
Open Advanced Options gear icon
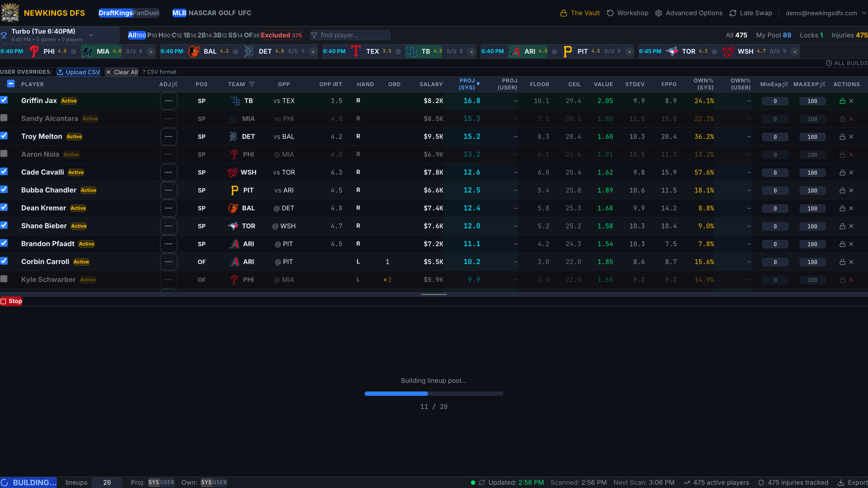click(x=658, y=13)
